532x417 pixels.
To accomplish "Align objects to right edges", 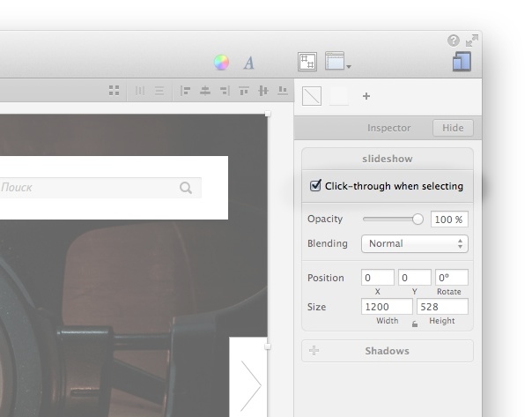I will pos(225,91).
